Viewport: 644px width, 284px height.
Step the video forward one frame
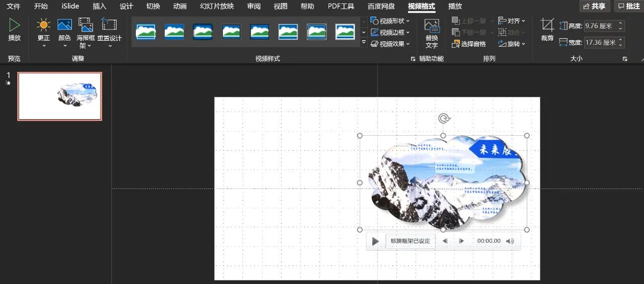coord(461,241)
